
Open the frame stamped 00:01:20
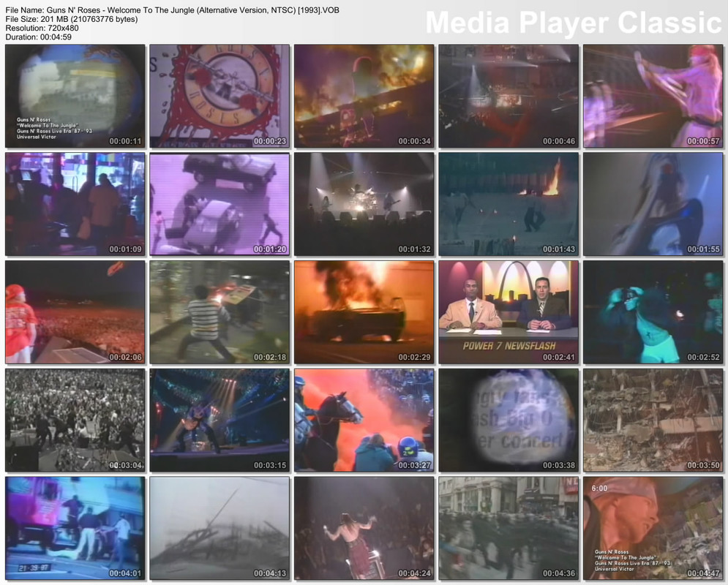219,204
